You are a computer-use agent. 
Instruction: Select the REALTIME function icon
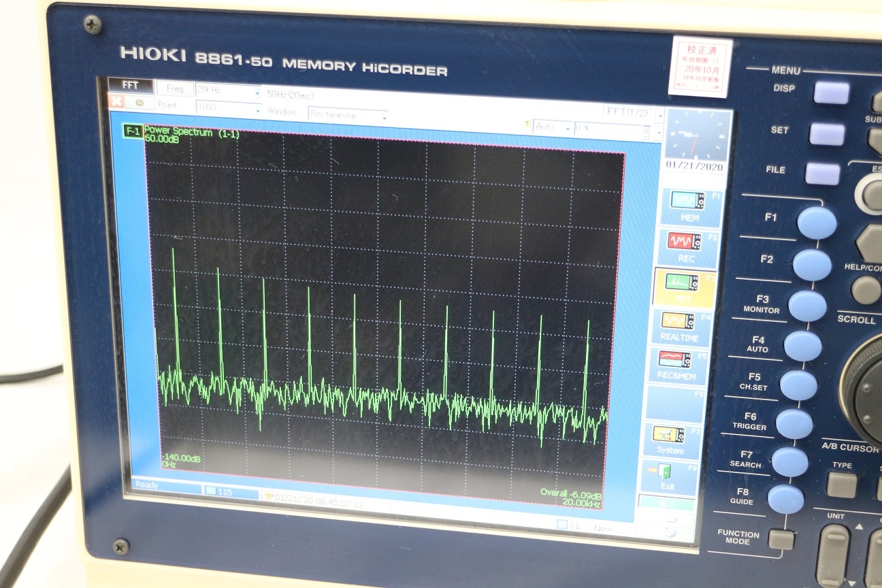pos(679,321)
